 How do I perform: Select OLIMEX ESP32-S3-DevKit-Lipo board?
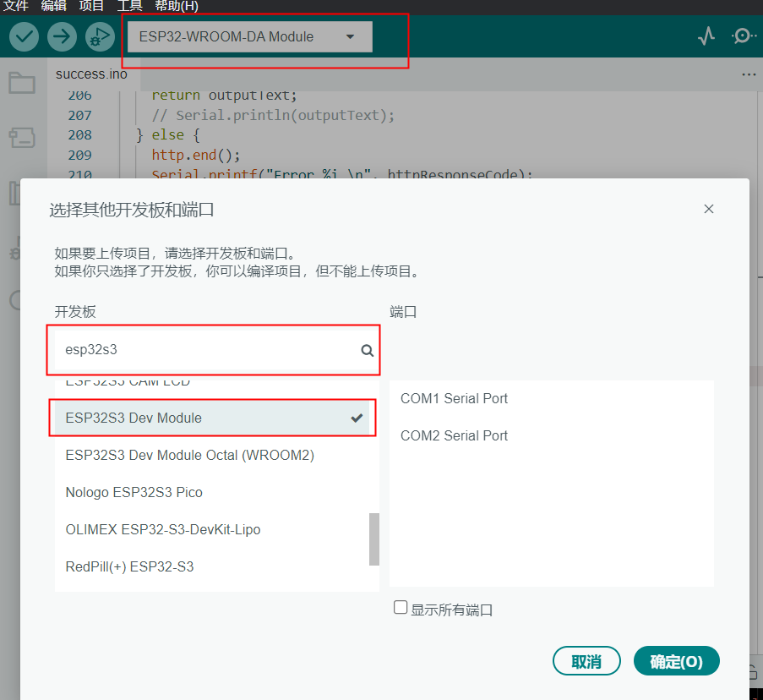click(x=212, y=529)
